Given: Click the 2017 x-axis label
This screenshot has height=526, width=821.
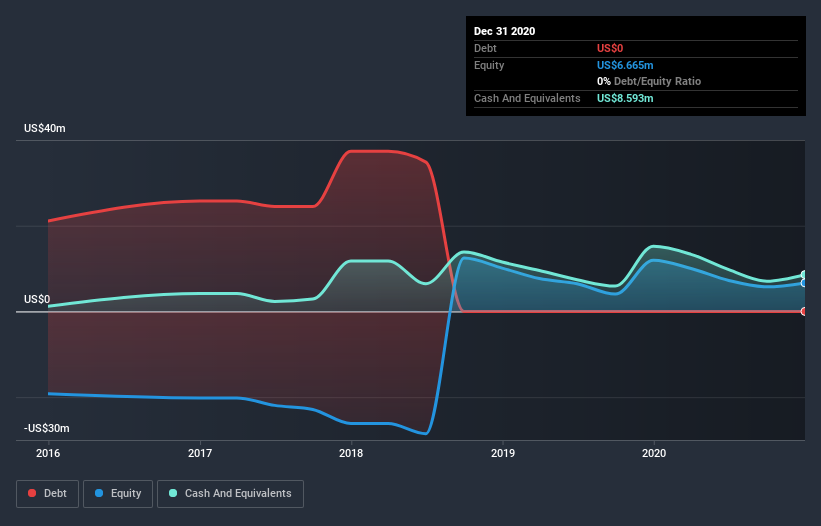Looking at the screenshot, I should click(x=199, y=453).
